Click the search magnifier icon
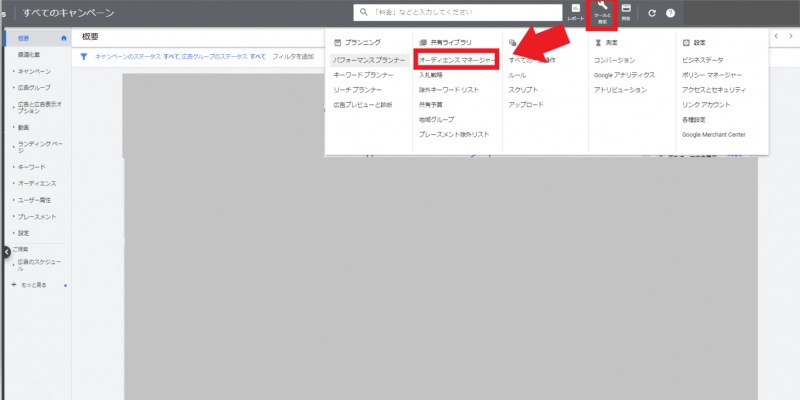Image resolution: width=800 pixels, height=400 pixels. pos(364,13)
